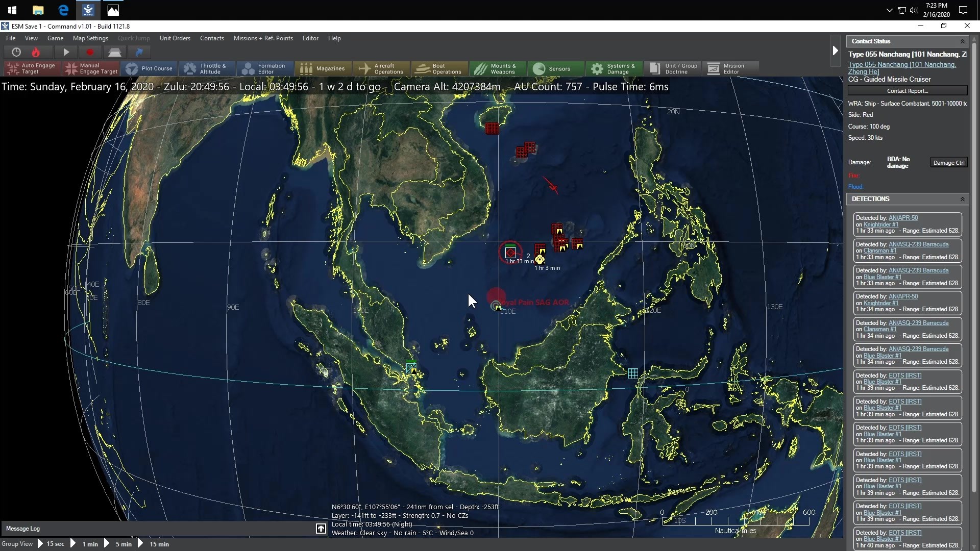Click the pop-out arrow beside Message Log

(321, 529)
